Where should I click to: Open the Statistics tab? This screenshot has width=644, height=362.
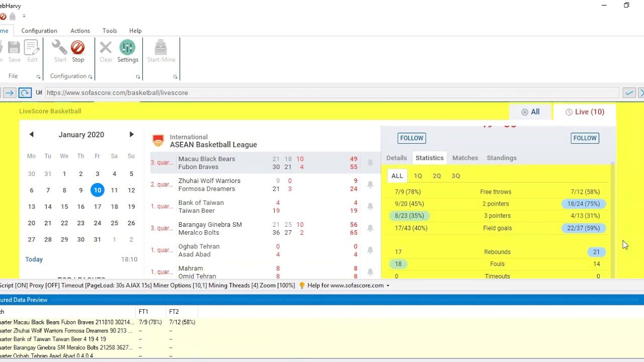coord(430,158)
